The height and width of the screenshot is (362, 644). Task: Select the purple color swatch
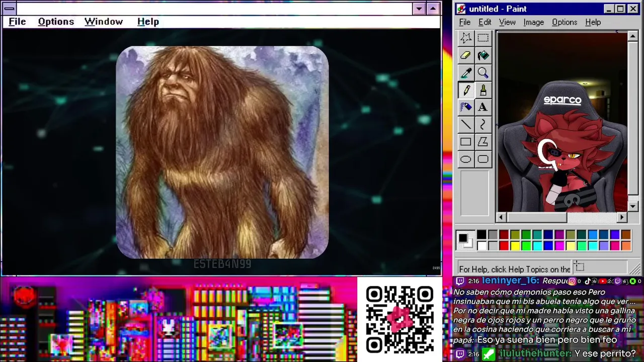[x=559, y=235]
